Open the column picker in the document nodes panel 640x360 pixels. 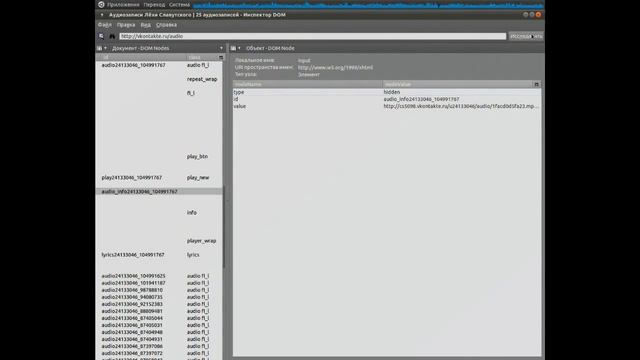point(221,58)
